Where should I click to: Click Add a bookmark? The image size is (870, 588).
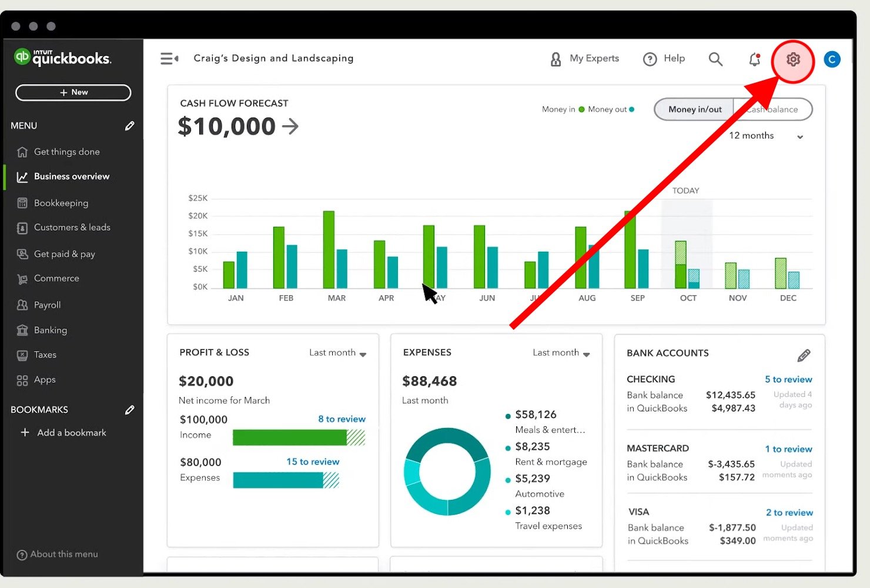[x=72, y=433]
